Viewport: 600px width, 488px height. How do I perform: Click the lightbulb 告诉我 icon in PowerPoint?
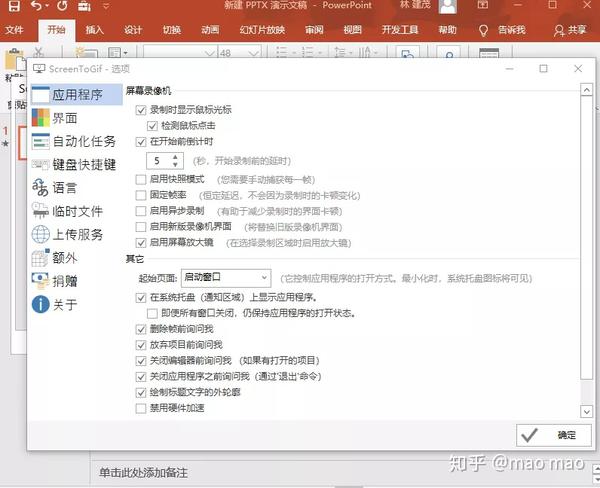(483, 30)
